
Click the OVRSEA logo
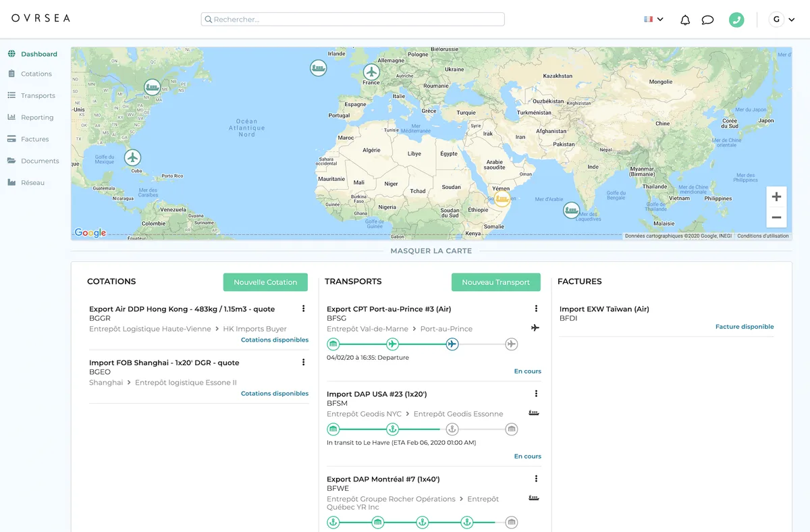tap(40, 18)
